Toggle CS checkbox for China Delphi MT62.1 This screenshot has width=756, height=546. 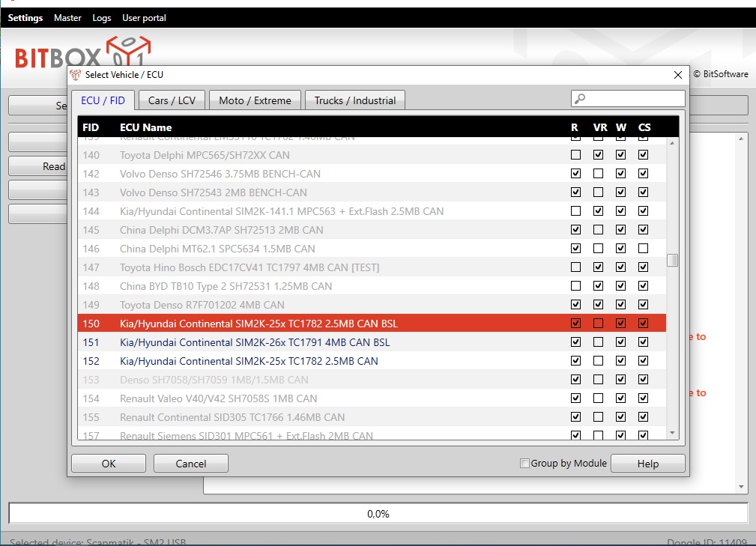point(643,249)
